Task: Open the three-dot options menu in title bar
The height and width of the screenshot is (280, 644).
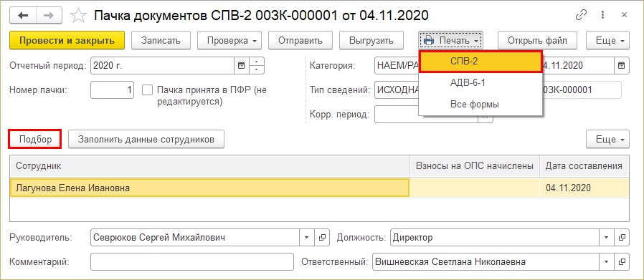Action: pos(603,15)
